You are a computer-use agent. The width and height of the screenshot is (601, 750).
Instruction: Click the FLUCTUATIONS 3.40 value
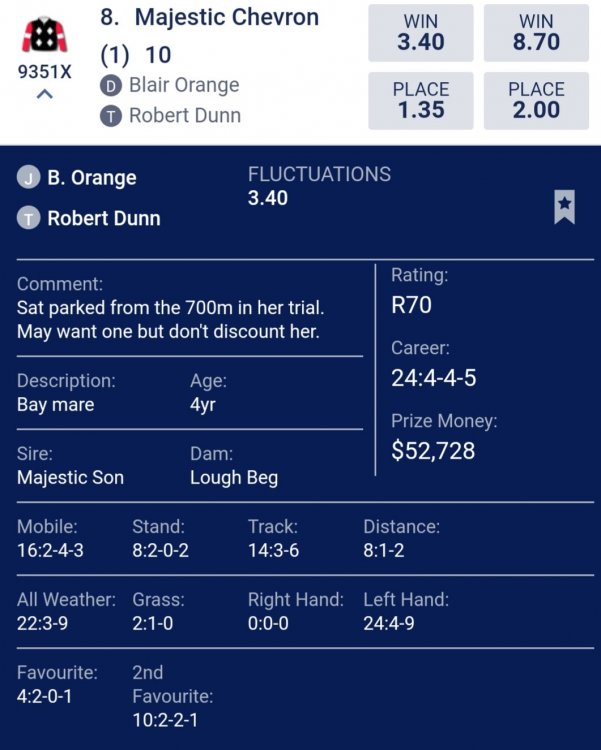pyautogui.click(x=268, y=198)
